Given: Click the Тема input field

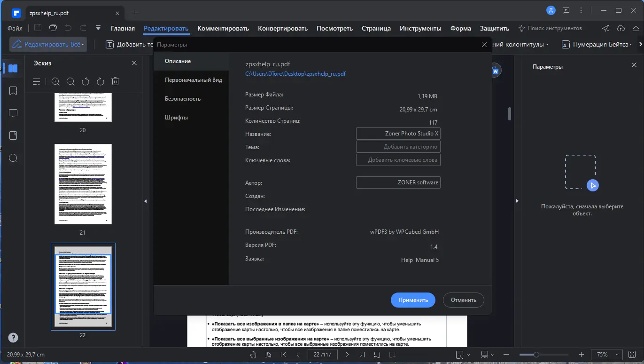Looking at the screenshot, I should [x=398, y=147].
